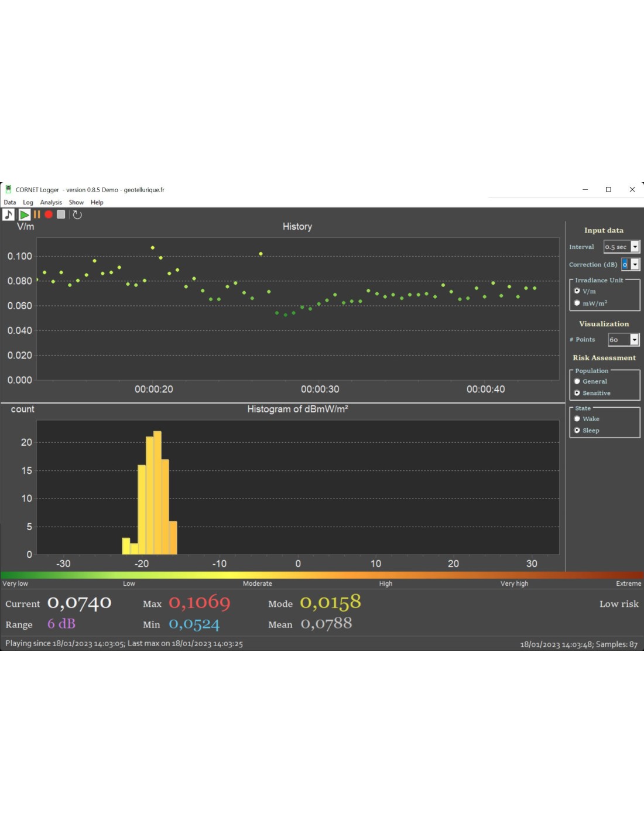This screenshot has height=833, width=644.
Task: Expand the Interval dropdown arrow
Action: click(635, 247)
